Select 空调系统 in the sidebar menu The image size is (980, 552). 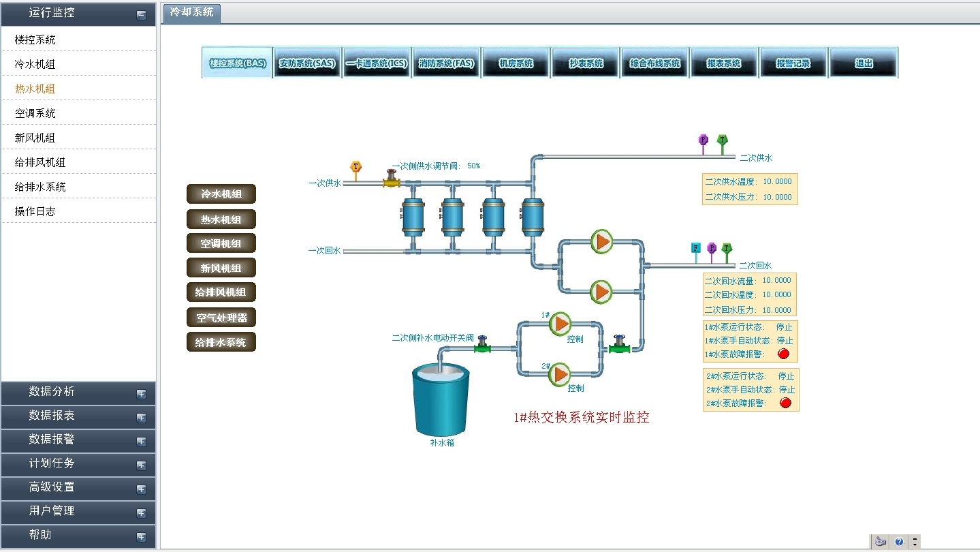coord(35,113)
